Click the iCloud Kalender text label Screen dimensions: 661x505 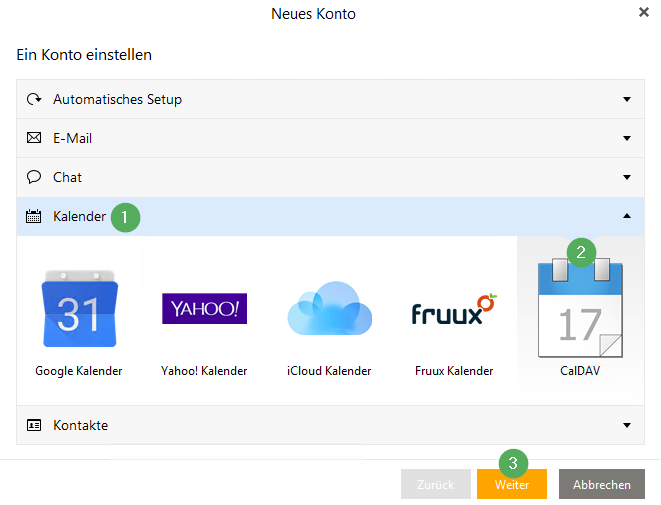(x=329, y=371)
